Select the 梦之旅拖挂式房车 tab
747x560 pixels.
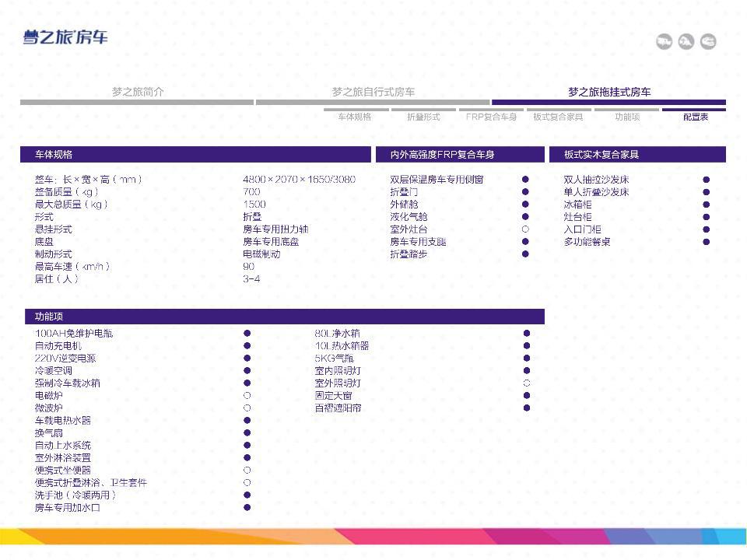[x=608, y=92]
